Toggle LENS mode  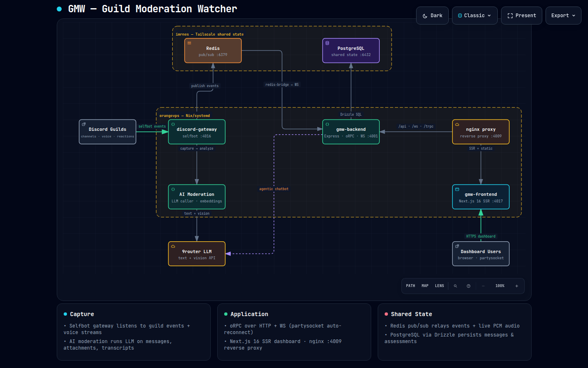(x=439, y=286)
